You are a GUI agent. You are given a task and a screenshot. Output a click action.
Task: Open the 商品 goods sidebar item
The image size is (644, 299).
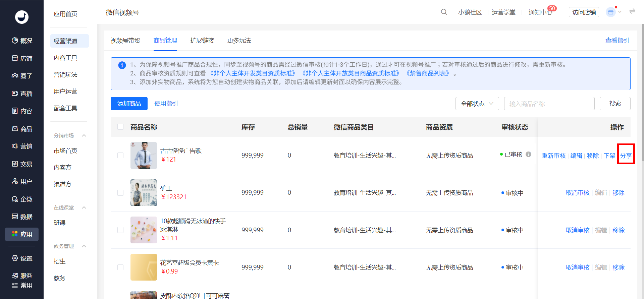point(22,129)
